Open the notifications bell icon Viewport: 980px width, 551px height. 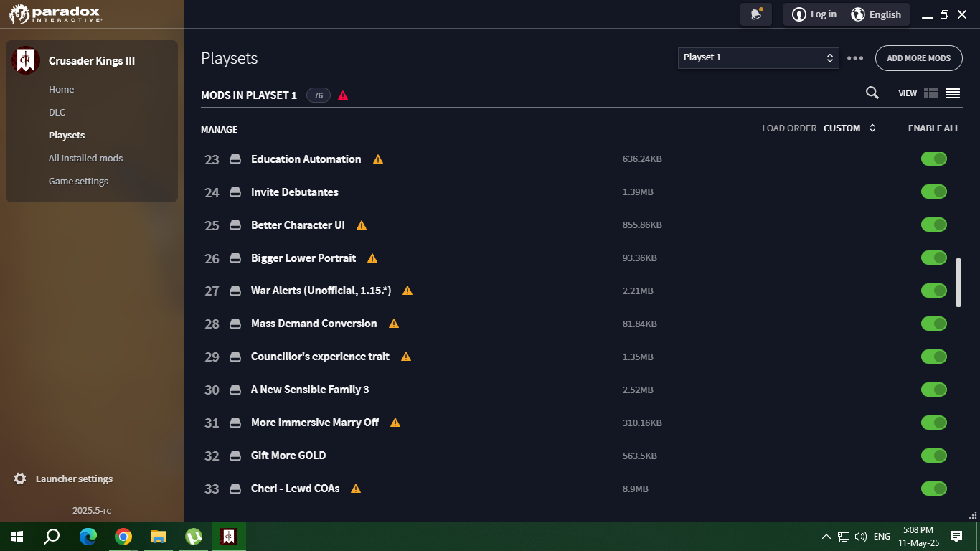(x=756, y=14)
